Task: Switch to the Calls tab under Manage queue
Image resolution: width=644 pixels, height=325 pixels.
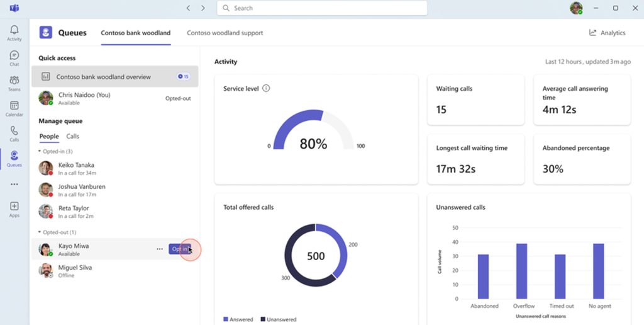Action: point(73,136)
